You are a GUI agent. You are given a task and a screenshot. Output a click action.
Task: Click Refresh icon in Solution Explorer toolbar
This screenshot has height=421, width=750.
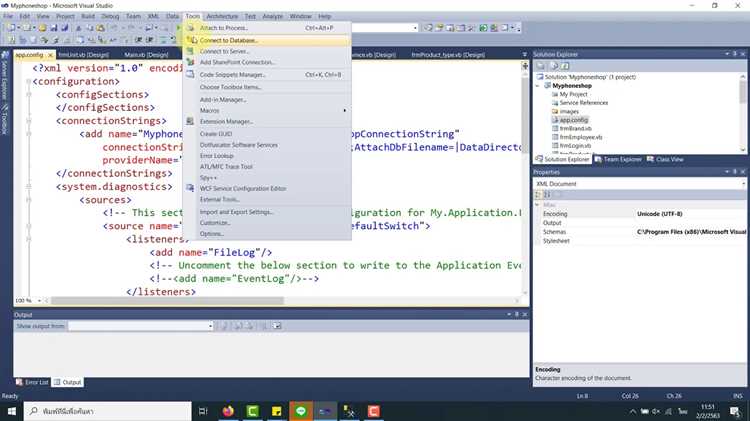click(x=565, y=66)
